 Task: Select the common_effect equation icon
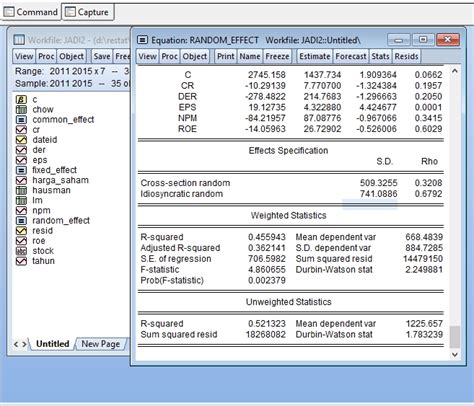pos(21,119)
